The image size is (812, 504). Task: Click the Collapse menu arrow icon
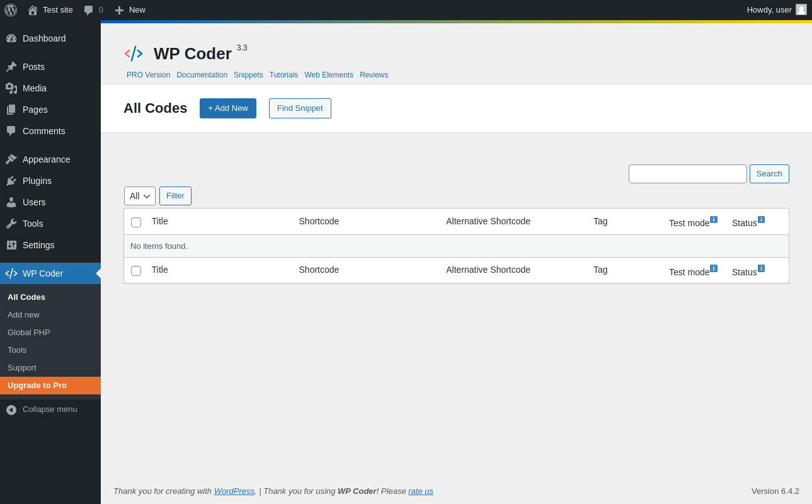pyautogui.click(x=11, y=409)
